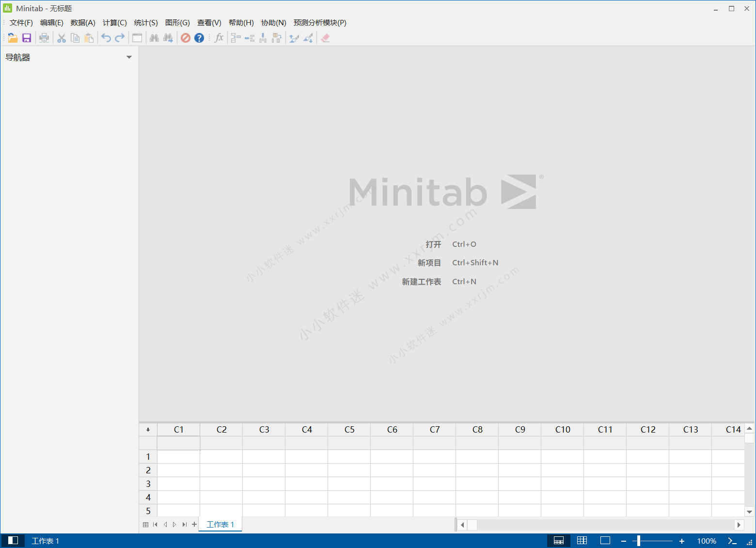
Task: Switch to the split output and worksheet view
Action: [x=559, y=541]
